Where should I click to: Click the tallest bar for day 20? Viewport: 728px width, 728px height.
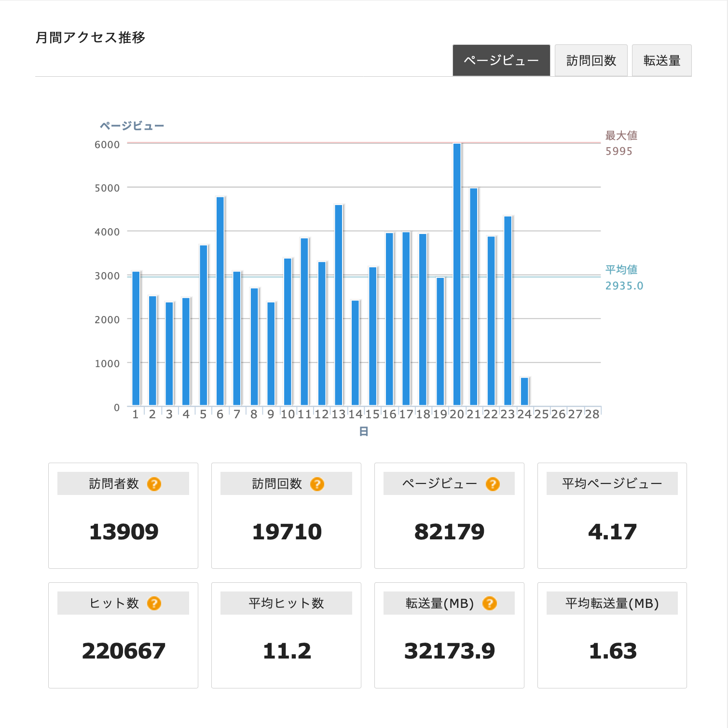(x=457, y=274)
